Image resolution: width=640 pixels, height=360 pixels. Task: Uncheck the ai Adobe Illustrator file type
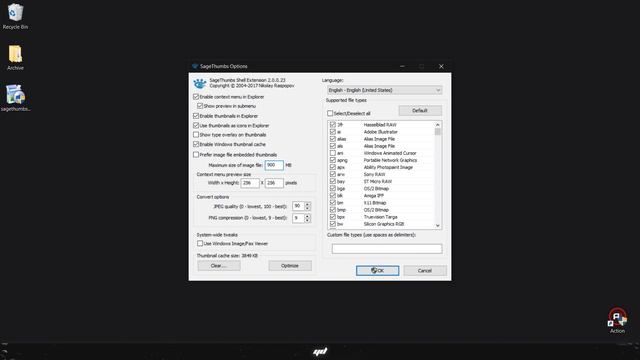(333, 132)
